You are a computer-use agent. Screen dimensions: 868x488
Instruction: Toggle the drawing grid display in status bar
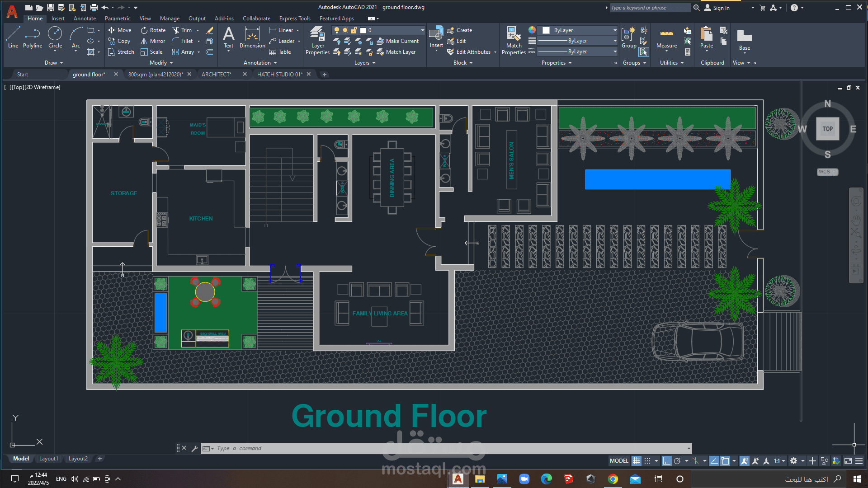pyautogui.click(x=636, y=461)
